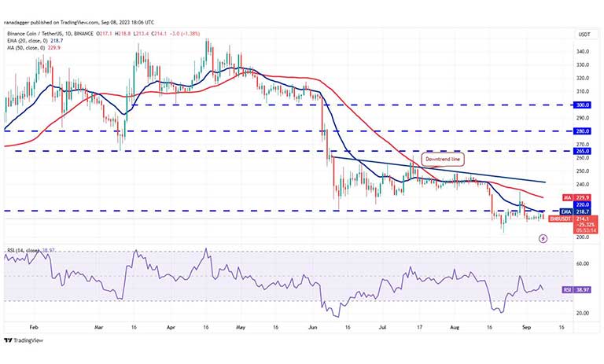This screenshot has width=604, height=364.
Task: Click the 280.0 horizontal line price label
Action: pyautogui.click(x=583, y=131)
